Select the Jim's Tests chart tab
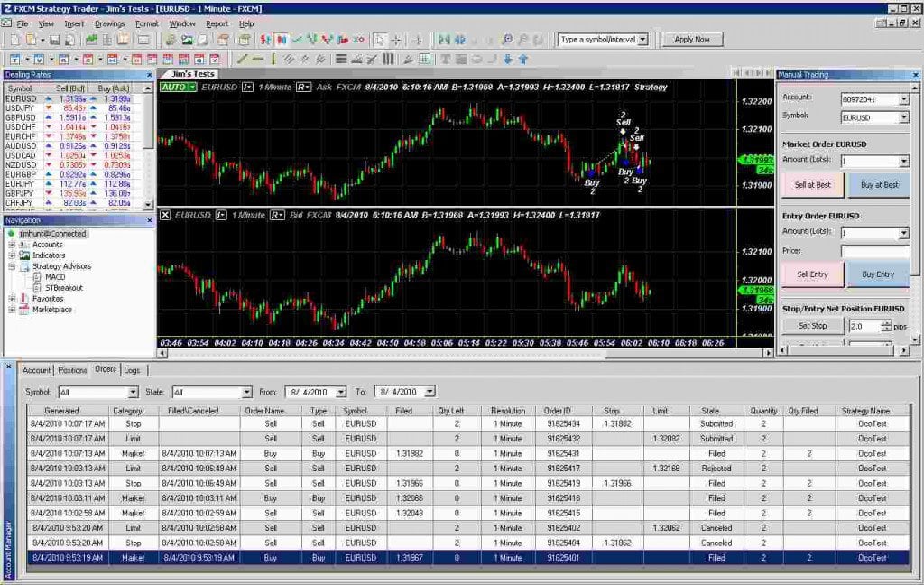The image size is (924, 585). [x=193, y=74]
